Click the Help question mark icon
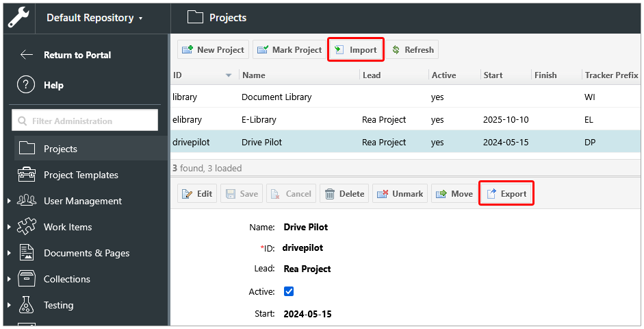644x329 pixels. 25,85
